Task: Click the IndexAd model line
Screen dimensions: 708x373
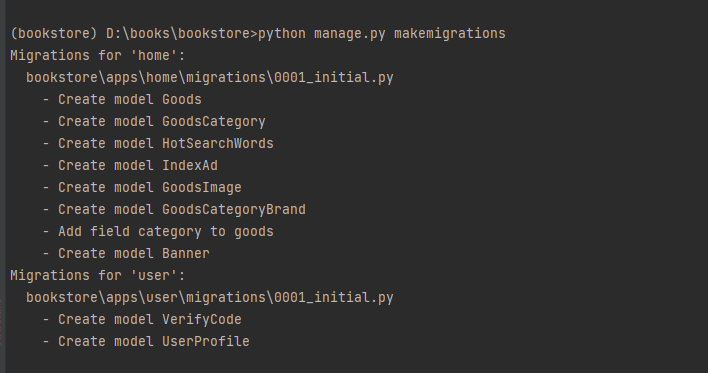Action: point(130,165)
